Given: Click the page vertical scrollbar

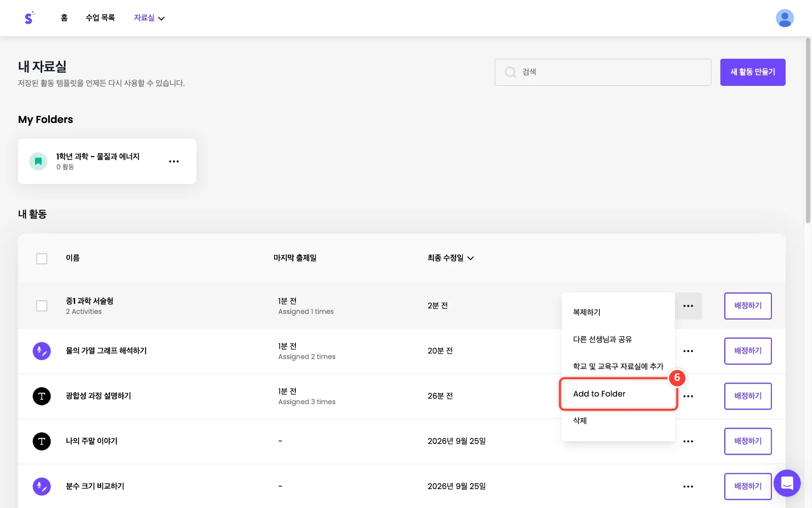Looking at the screenshot, I should coord(808,130).
